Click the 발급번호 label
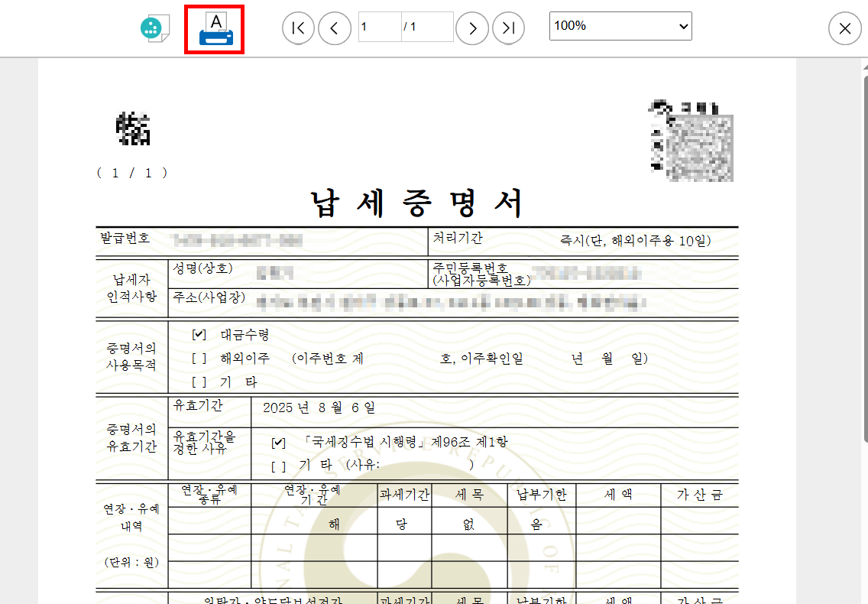 (x=125, y=239)
